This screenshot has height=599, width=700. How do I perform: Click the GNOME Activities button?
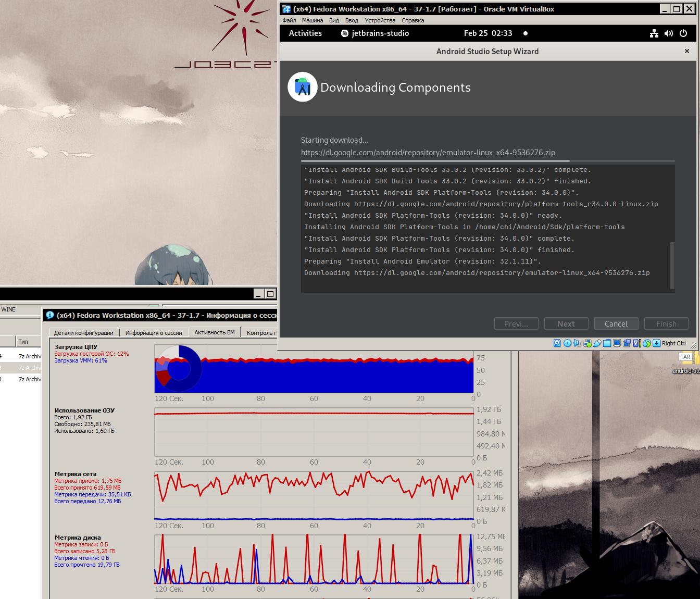[x=305, y=33]
